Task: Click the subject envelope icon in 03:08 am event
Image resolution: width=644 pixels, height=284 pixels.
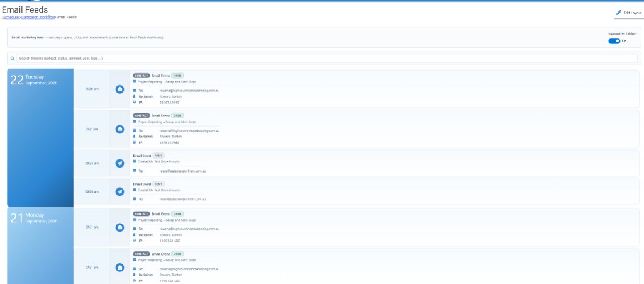Action: [135, 190]
